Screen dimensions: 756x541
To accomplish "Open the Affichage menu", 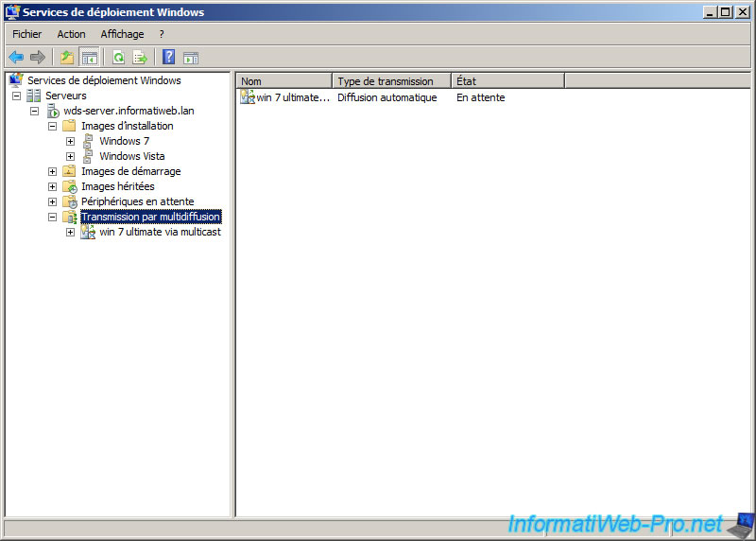I will click(123, 34).
